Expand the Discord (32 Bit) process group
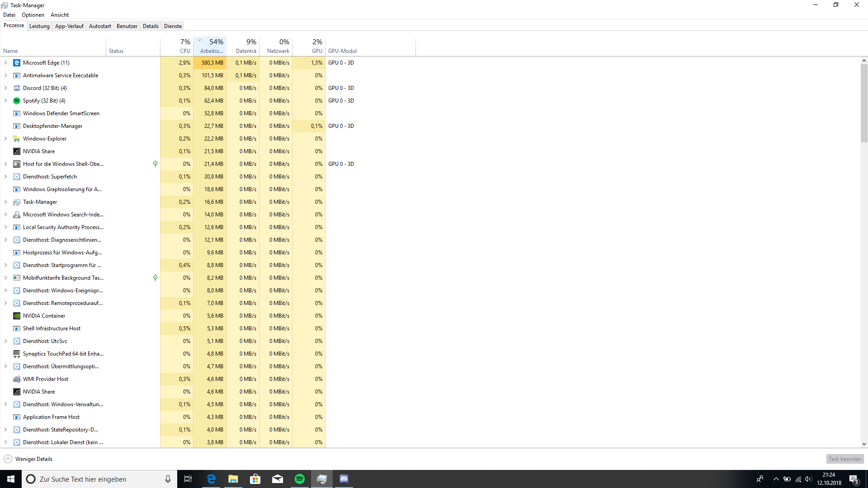The image size is (868, 488). (5, 88)
